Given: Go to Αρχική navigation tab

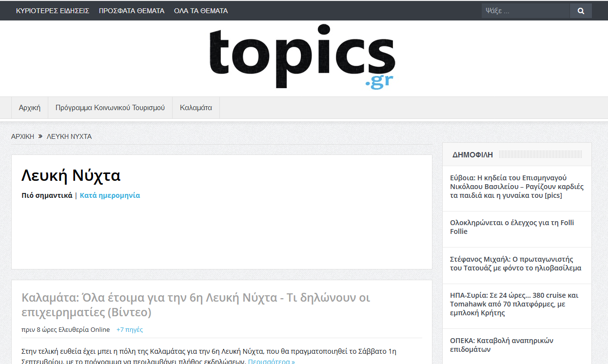Looking at the screenshot, I should point(30,108).
